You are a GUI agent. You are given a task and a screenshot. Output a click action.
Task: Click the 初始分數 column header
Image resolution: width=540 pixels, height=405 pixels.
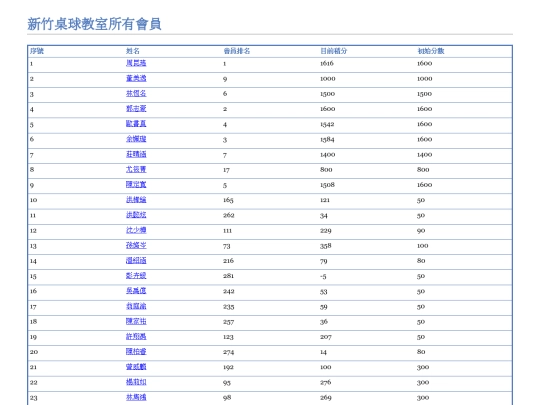tap(431, 51)
